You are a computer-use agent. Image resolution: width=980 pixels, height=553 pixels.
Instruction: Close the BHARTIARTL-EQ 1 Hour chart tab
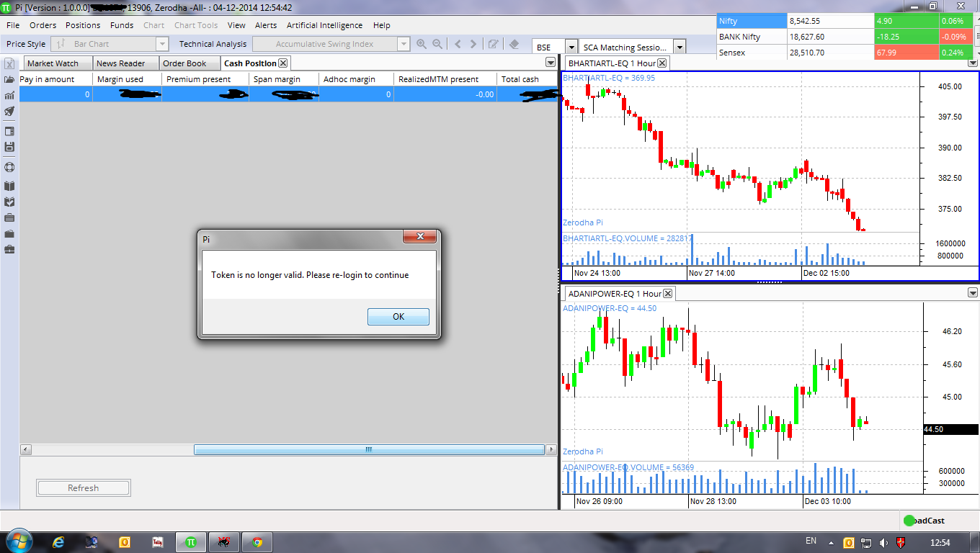pos(662,63)
